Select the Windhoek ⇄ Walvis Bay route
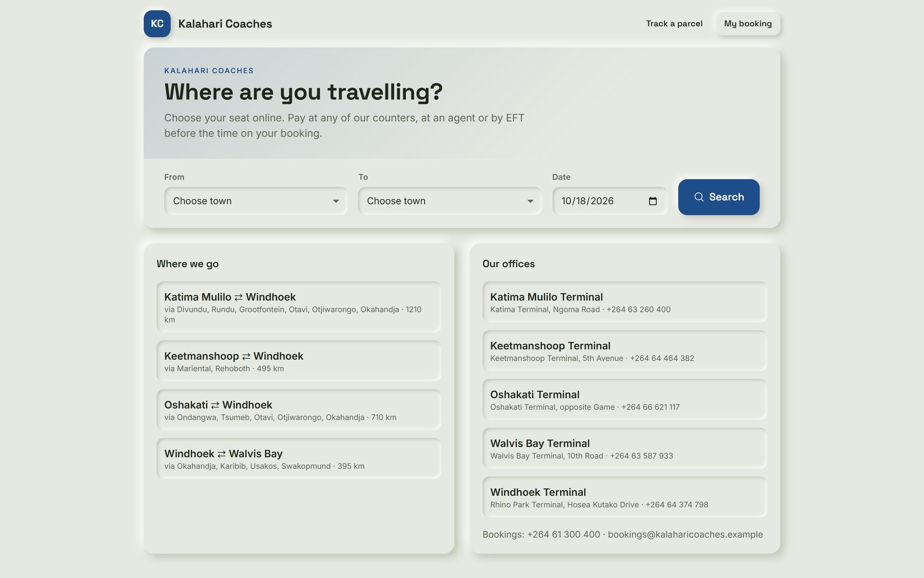The width and height of the screenshot is (924, 578). click(298, 459)
